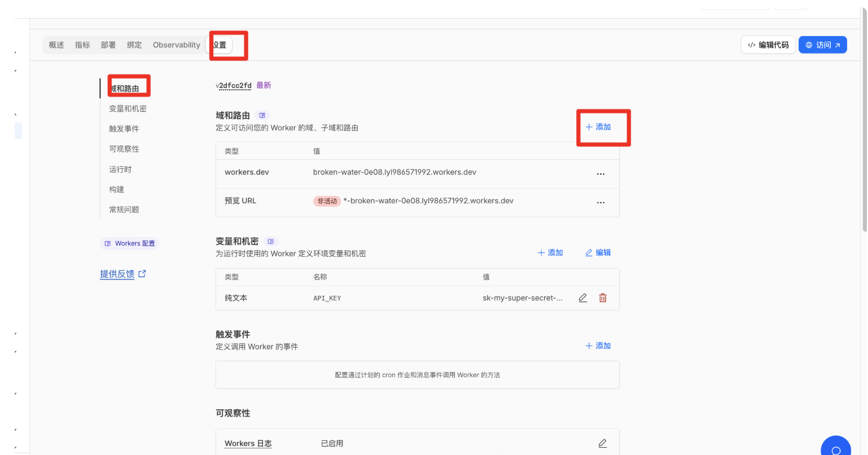
Task: Click 添加 in the 域和路由 section
Action: click(598, 127)
